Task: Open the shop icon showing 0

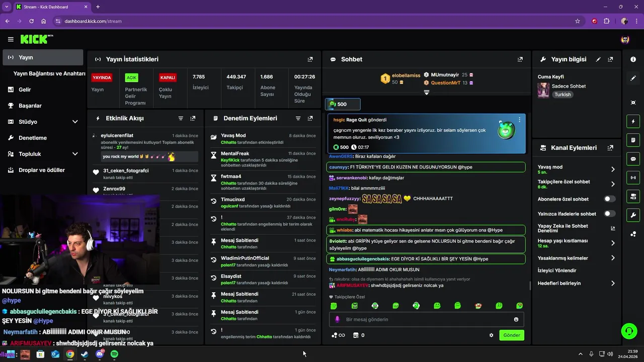Action: [356, 335]
